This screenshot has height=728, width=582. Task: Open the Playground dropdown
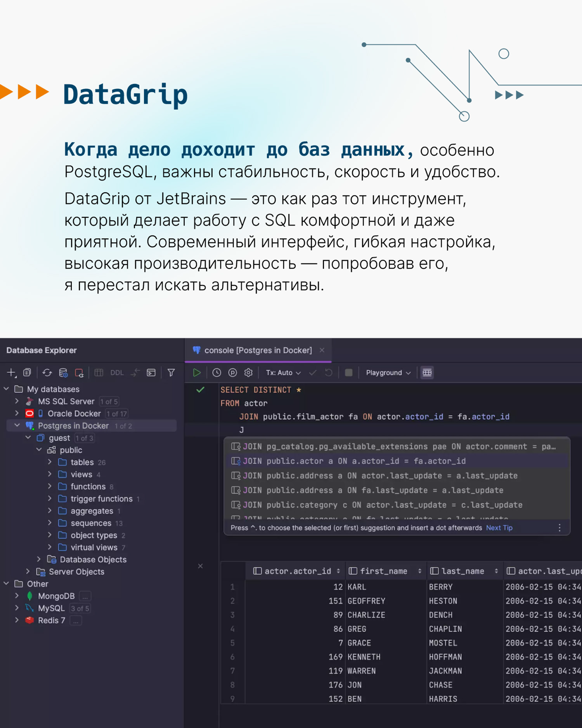point(387,372)
